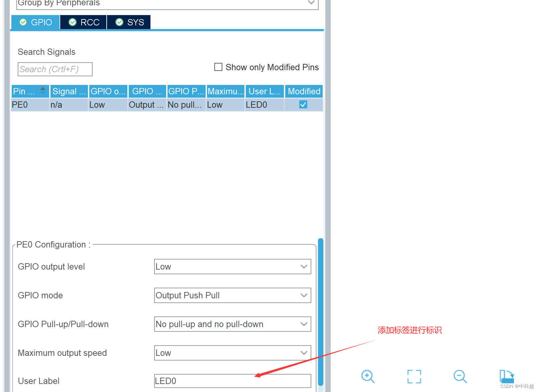The image size is (539, 392).
Task: Select the PE0 pin cell
Action: pos(30,105)
